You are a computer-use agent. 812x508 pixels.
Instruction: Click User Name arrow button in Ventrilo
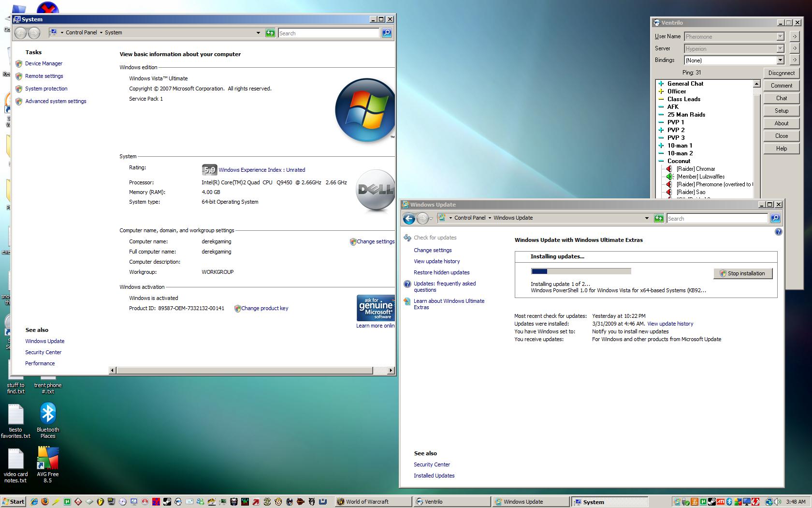(794, 36)
